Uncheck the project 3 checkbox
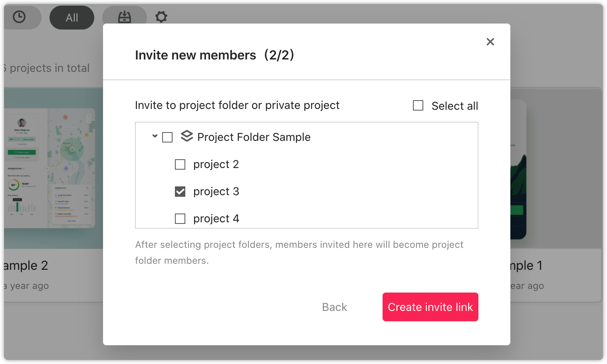The image size is (607, 364). (180, 192)
